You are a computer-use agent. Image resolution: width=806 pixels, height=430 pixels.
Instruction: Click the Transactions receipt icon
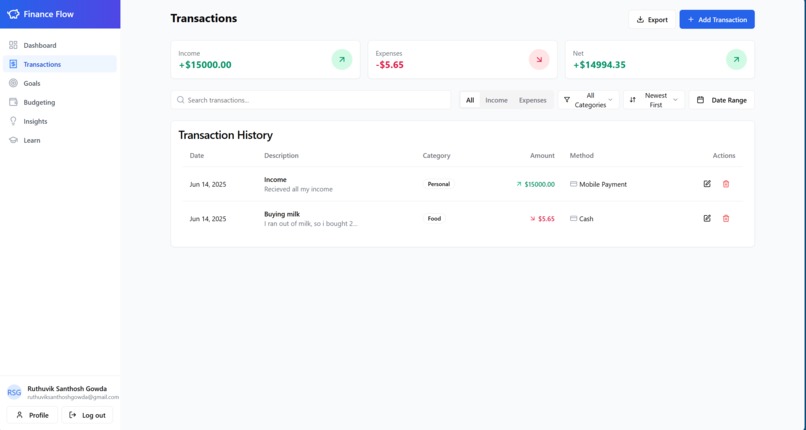click(13, 64)
